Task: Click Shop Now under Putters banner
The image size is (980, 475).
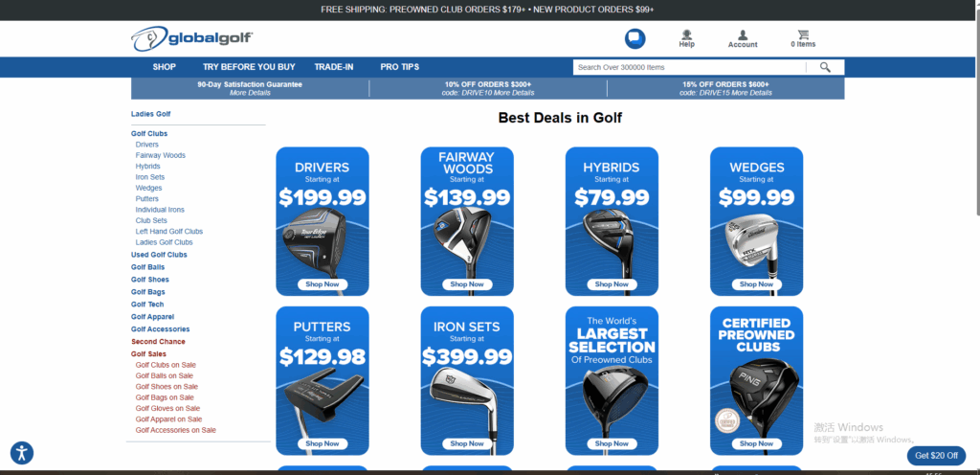Action: [x=323, y=443]
